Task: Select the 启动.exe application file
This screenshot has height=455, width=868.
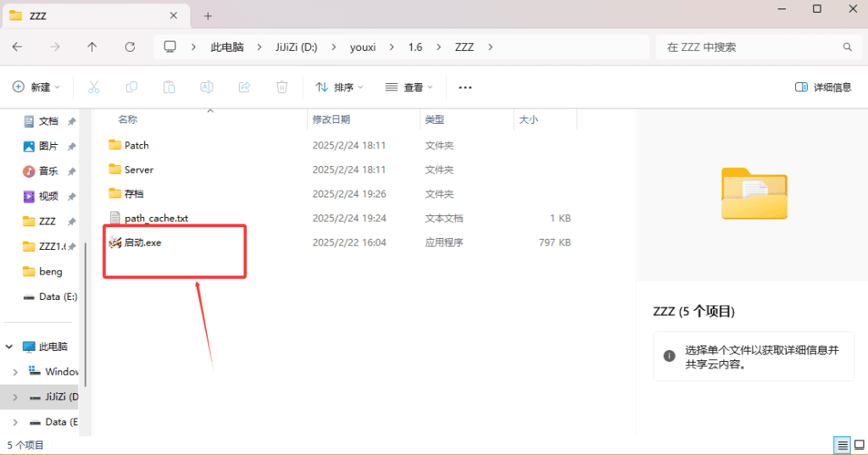Action: [142, 242]
